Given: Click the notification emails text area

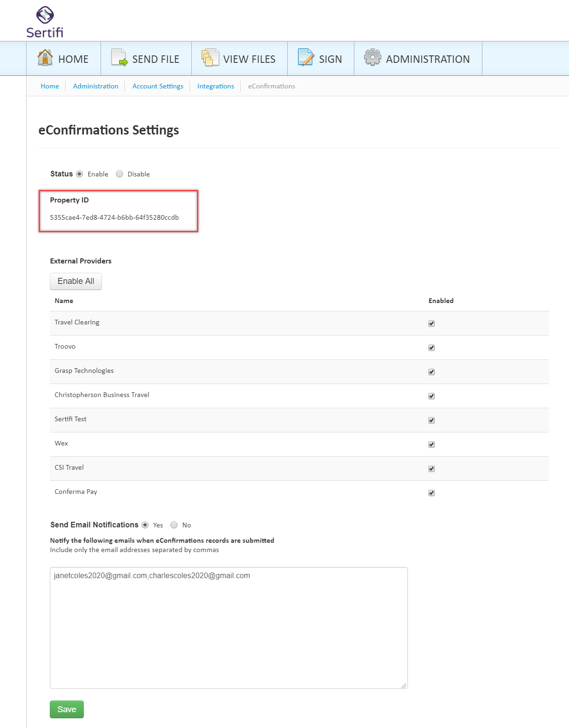Looking at the screenshot, I should pyautogui.click(x=229, y=628).
